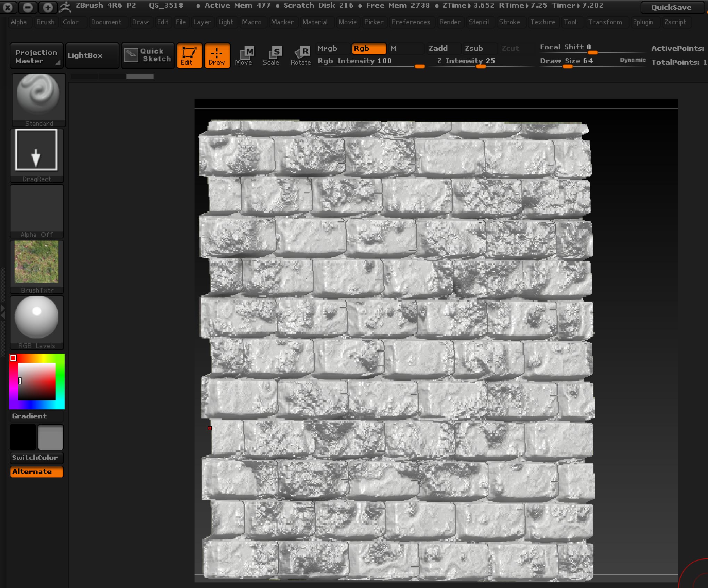708x588 pixels.
Task: Click the SwitchColor button
Action: pyautogui.click(x=37, y=458)
